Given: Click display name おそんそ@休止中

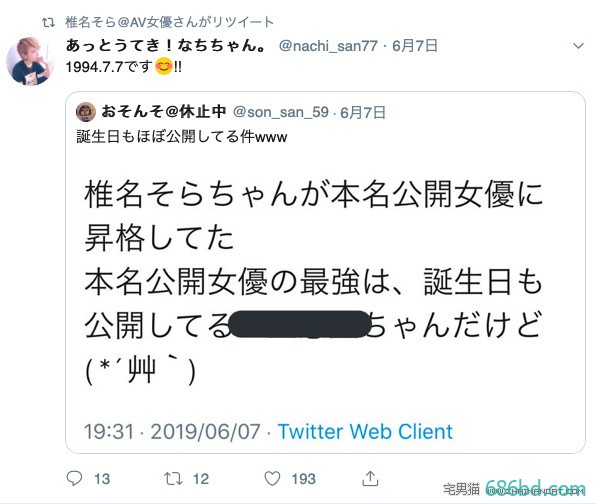Looking at the screenshot, I should [164, 112].
